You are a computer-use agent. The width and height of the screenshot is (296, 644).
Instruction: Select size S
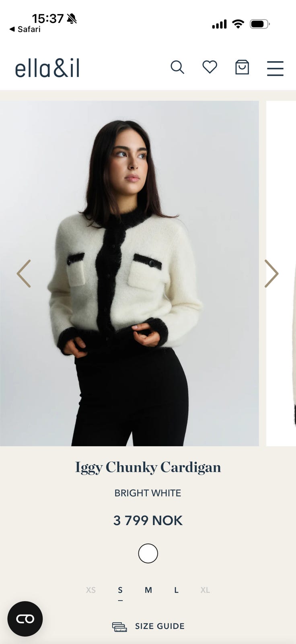120,590
